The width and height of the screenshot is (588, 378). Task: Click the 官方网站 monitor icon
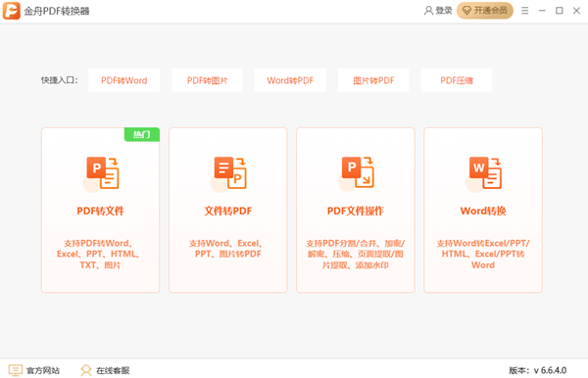pos(16,370)
